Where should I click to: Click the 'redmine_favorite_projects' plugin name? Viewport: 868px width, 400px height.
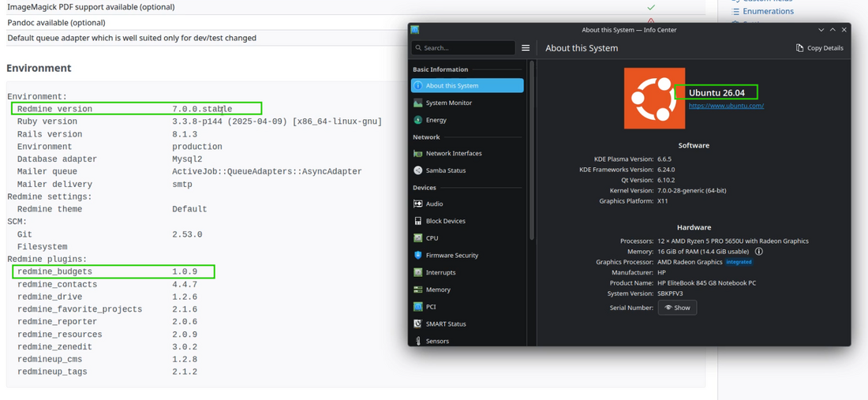tap(80, 309)
